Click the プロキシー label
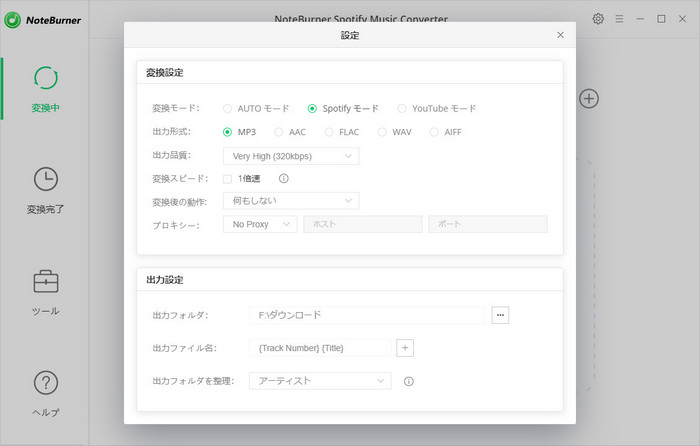This screenshot has width=700, height=446. (176, 225)
